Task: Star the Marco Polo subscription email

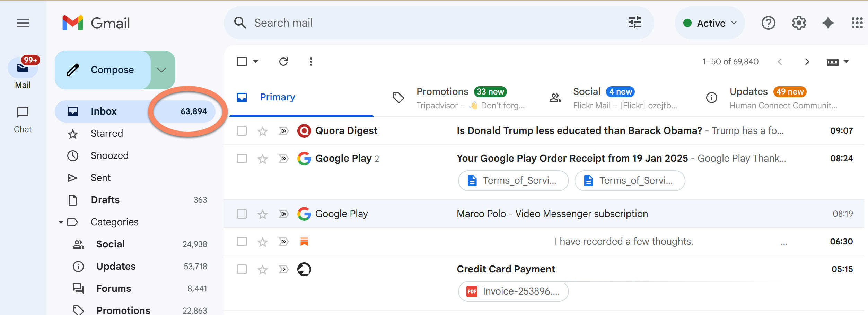Action: (x=263, y=214)
